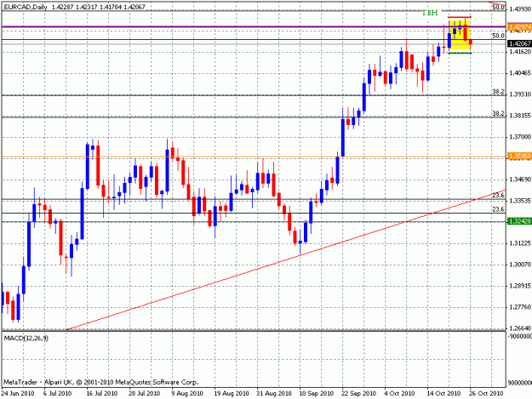Click the 1.31225 price scale value

click(x=520, y=243)
